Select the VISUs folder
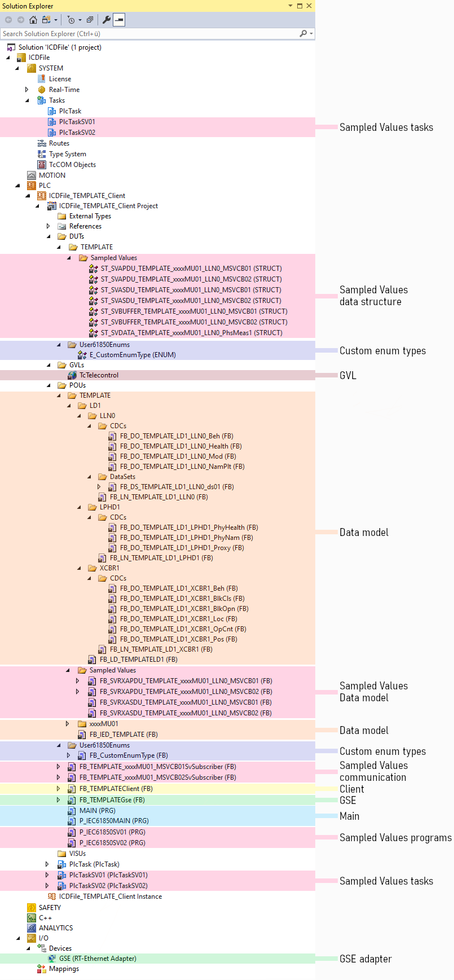This screenshot has height=980, width=454. (77, 854)
